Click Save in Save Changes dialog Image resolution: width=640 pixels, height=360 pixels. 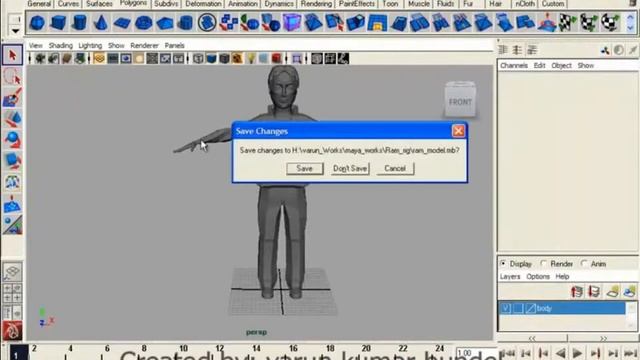point(304,169)
